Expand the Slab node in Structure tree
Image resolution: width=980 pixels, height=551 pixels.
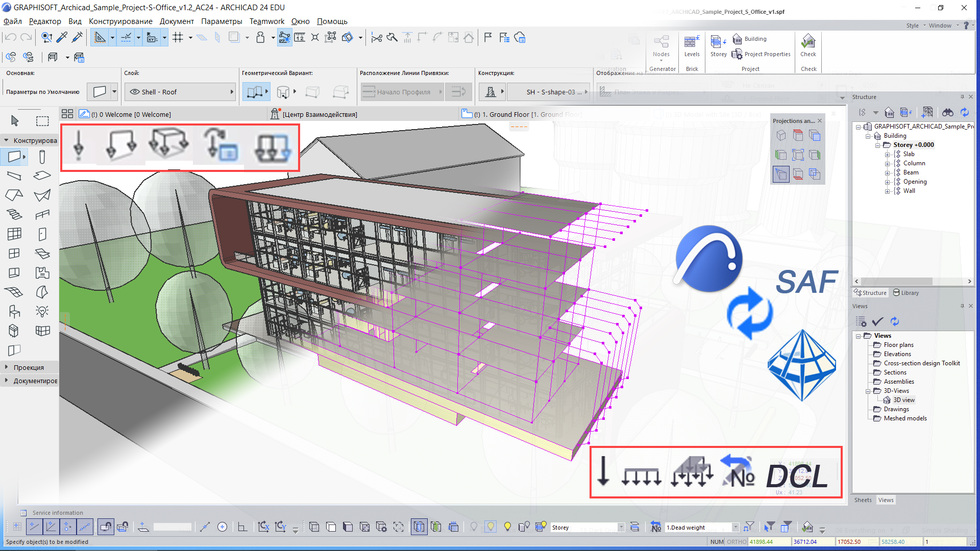click(887, 154)
